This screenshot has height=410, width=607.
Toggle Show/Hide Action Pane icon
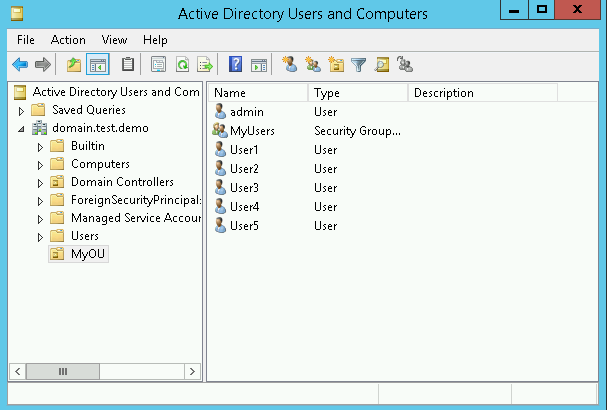point(259,65)
